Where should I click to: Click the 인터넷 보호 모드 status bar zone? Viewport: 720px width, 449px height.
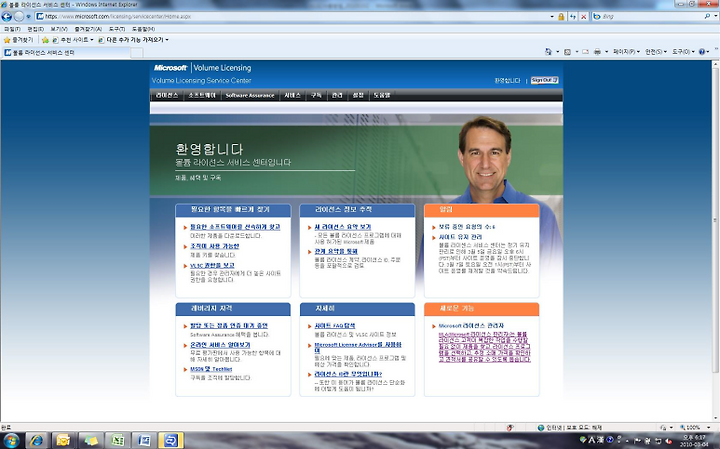coord(569,427)
